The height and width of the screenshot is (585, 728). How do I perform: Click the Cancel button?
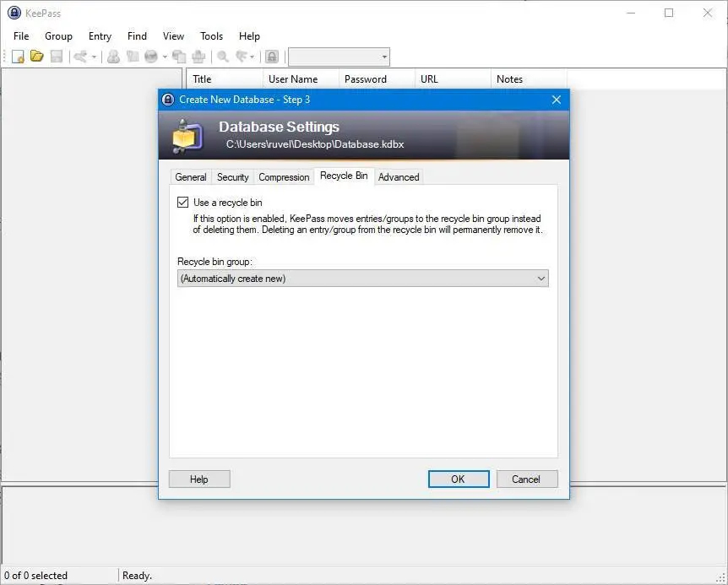[526, 479]
